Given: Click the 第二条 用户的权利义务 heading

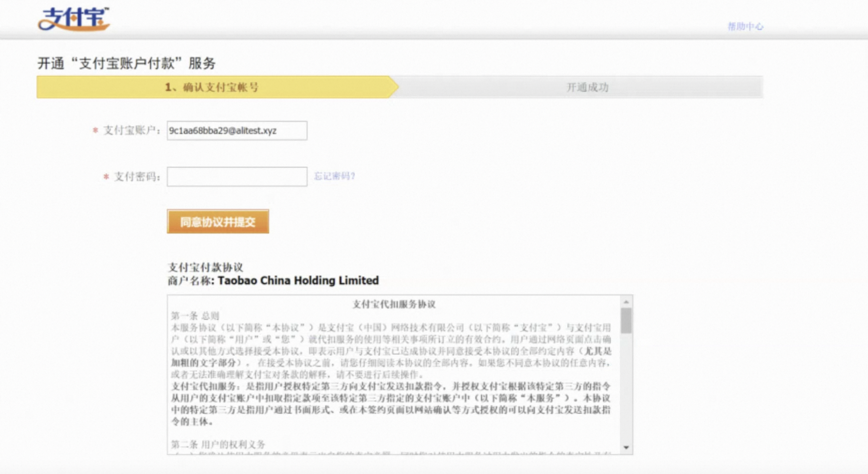Looking at the screenshot, I should (218, 444).
